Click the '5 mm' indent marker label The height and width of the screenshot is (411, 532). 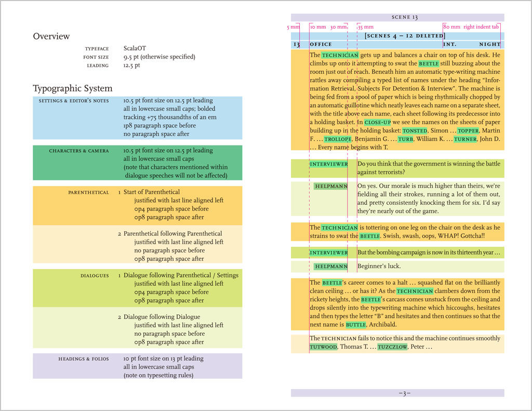coord(293,27)
